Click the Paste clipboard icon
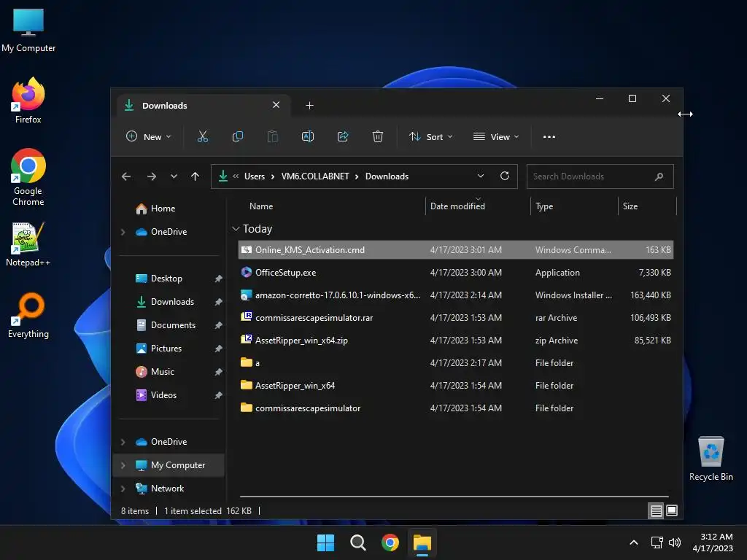This screenshot has height=560, width=747. 273,136
